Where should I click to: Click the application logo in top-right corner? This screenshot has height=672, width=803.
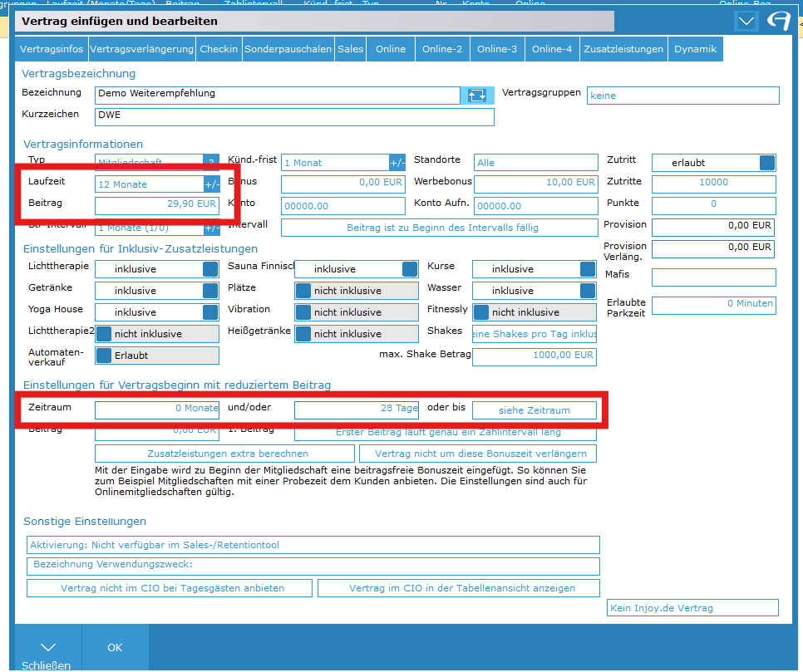point(779,22)
